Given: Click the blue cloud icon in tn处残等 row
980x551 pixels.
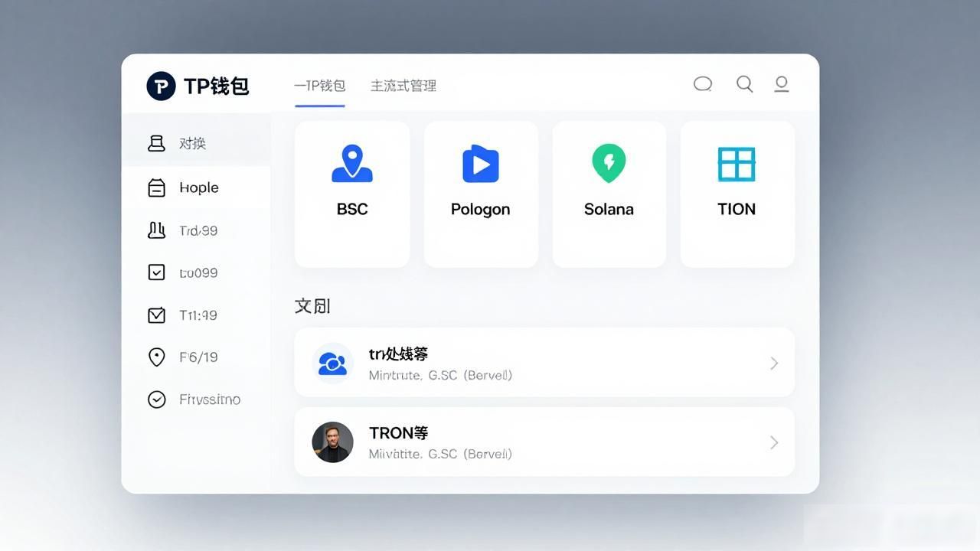Looking at the screenshot, I should pyautogui.click(x=333, y=364).
